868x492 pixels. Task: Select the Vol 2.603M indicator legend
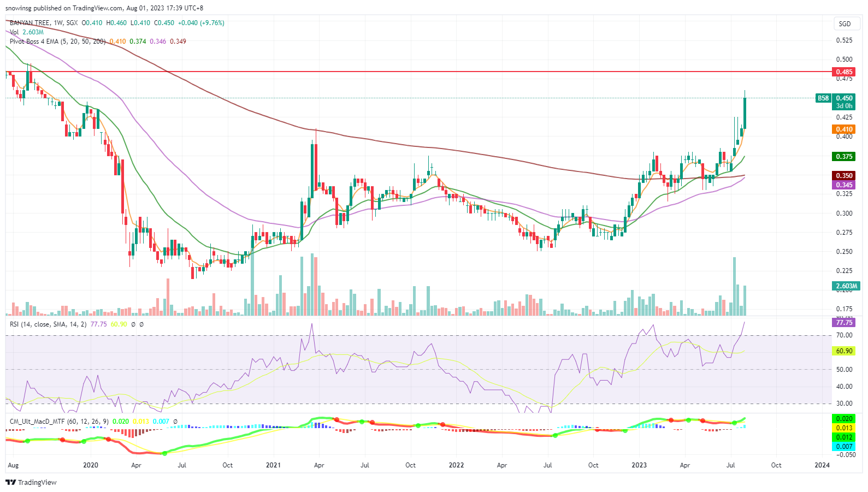point(27,32)
